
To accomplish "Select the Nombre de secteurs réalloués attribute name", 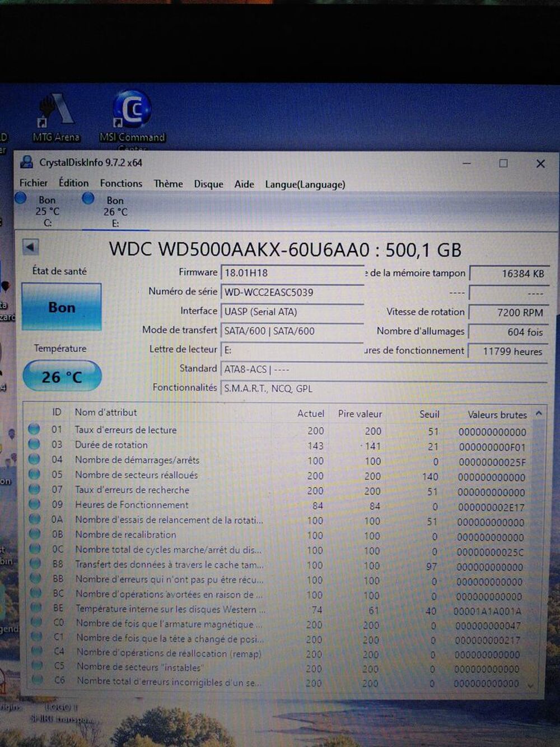I will 137,475.
